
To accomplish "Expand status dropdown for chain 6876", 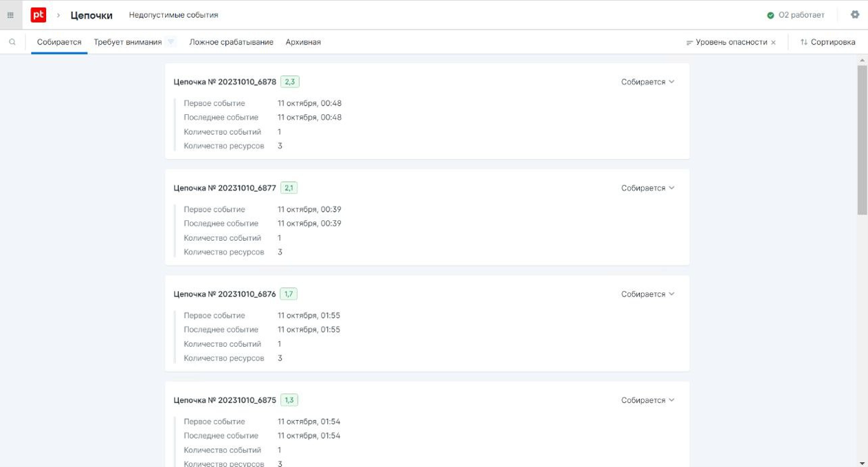I will 647,294.
